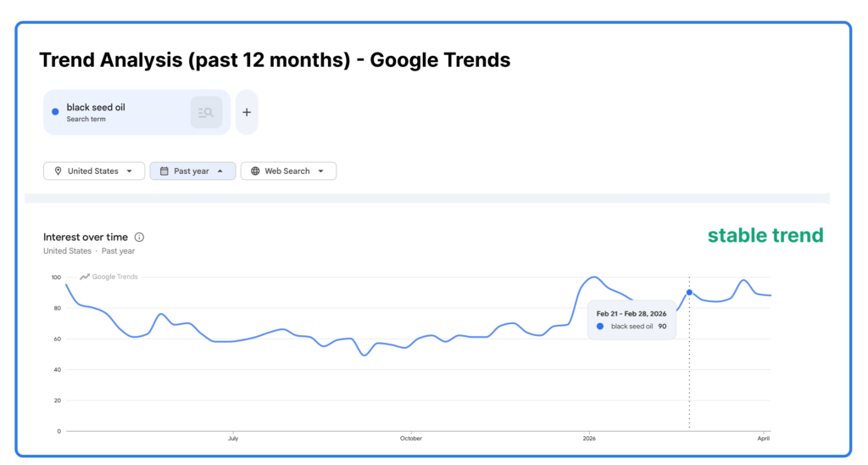Click the April label on the time axis
This screenshot has height=465, width=868.
[764, 439]
